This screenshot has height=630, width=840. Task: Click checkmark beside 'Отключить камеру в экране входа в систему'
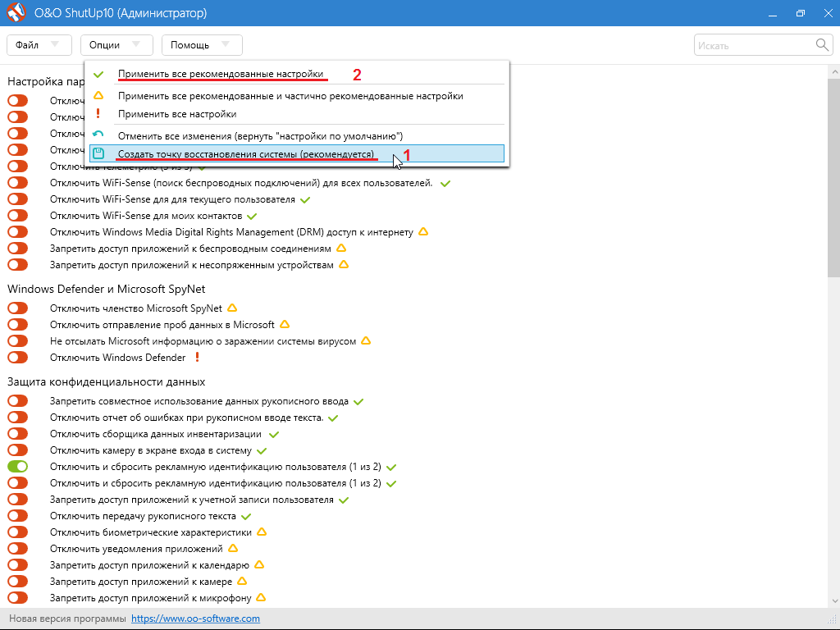click(262, 451)
